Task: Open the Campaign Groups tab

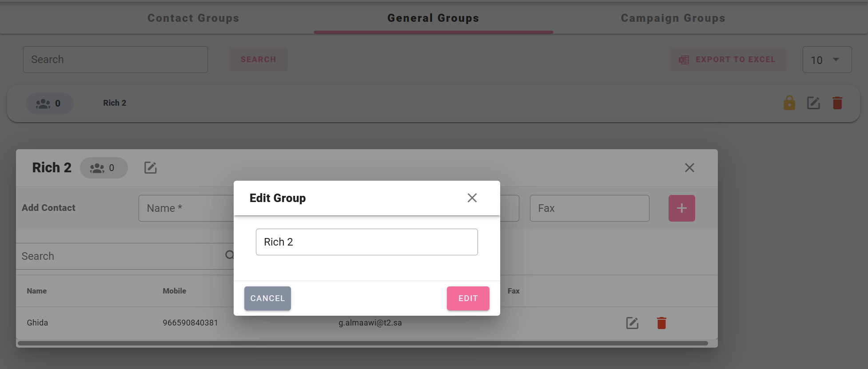Action: tap(673, 18)
